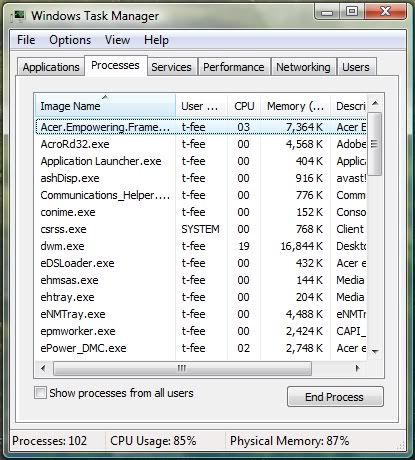Select the AcroRd32.exe process row
Viewport: 415px width, 460px height.
pos(201,144)
